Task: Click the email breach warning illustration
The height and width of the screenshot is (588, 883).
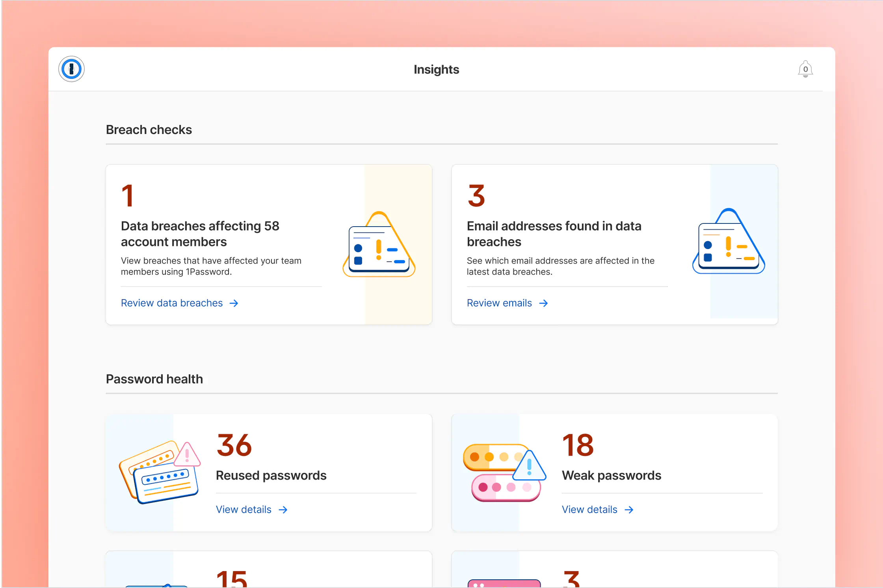Action: coord(729,242)
